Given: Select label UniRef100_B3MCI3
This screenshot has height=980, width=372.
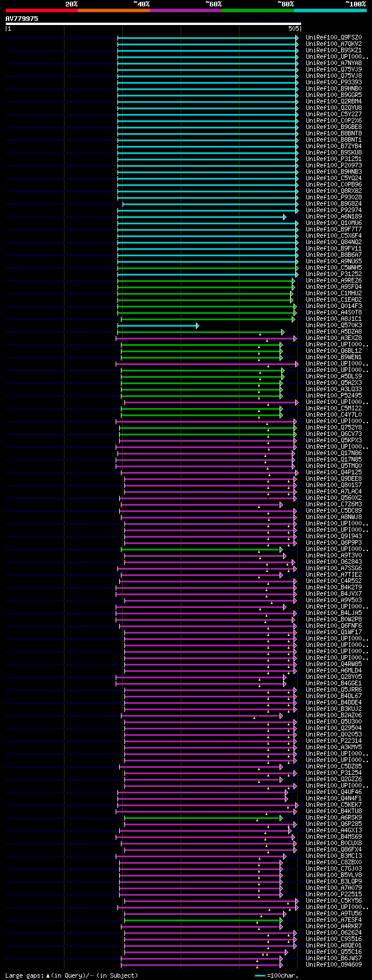Looking at the screenshot, I should click(334, 856).
